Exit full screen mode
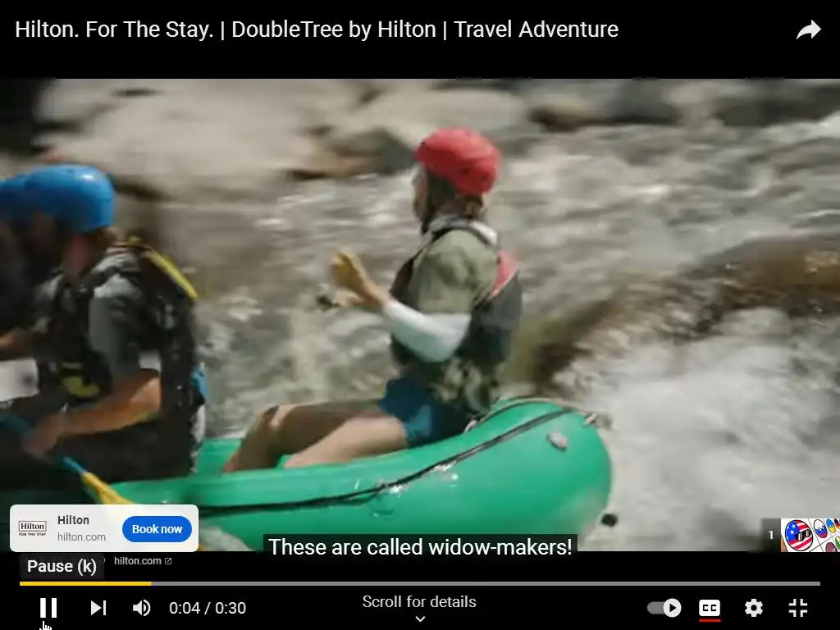The width and height of the screenshot is (840, 630). pyautogui.click(x=798, y=608)
